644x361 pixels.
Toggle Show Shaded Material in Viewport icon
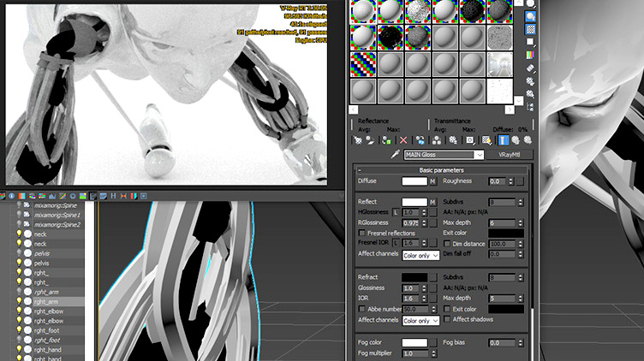pos(487,140)
